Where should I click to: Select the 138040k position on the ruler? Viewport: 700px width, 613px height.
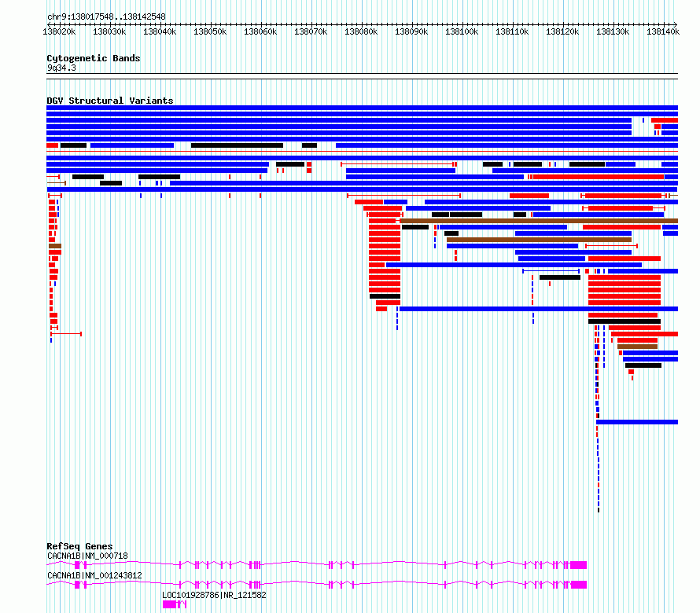160,31
